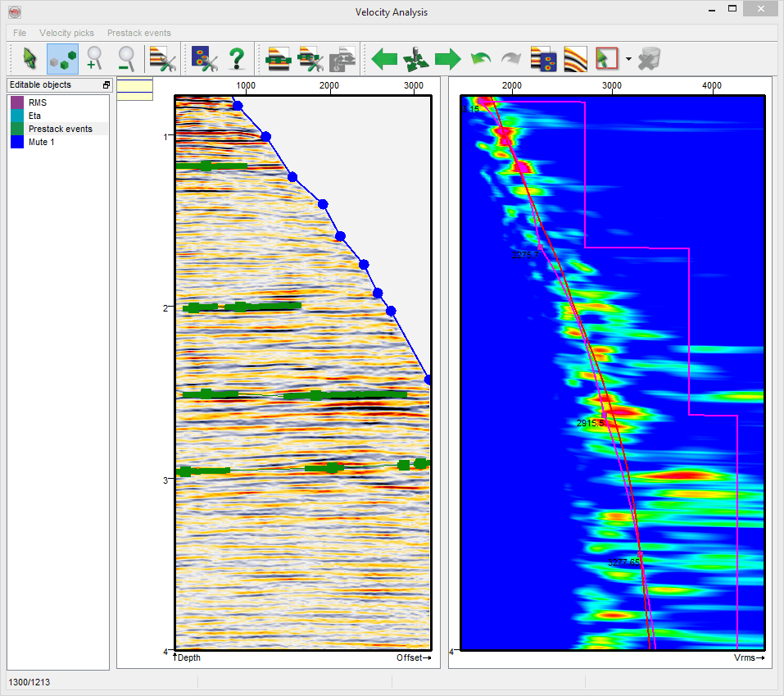Toggle the green cubes edit mode button

click(x=63, y=59)
